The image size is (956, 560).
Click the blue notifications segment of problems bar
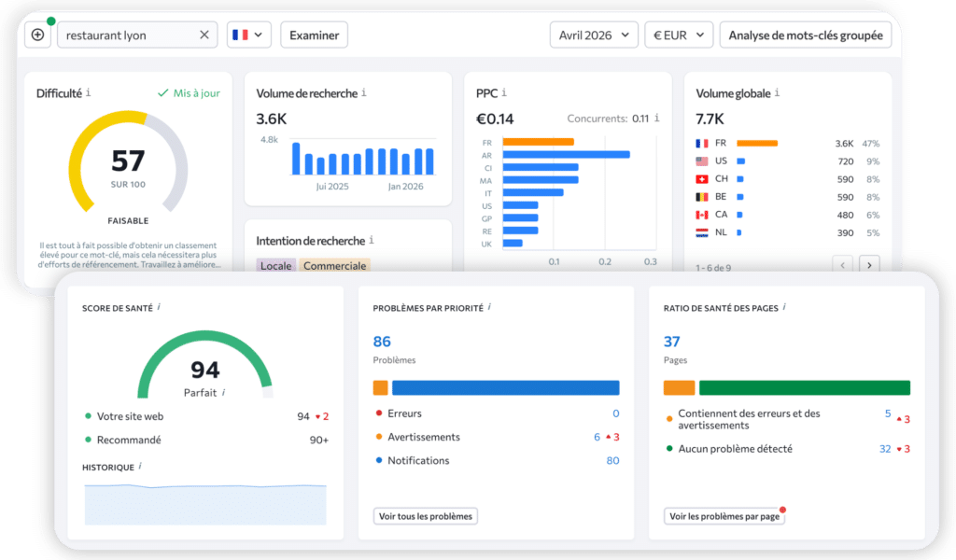(x=505, y=387)
